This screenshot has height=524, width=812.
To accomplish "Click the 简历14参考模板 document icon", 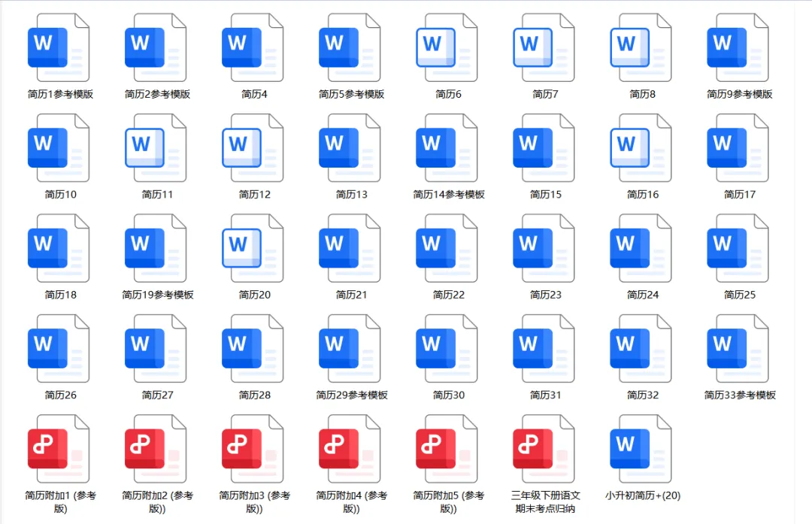I will [x=447, y=148].
